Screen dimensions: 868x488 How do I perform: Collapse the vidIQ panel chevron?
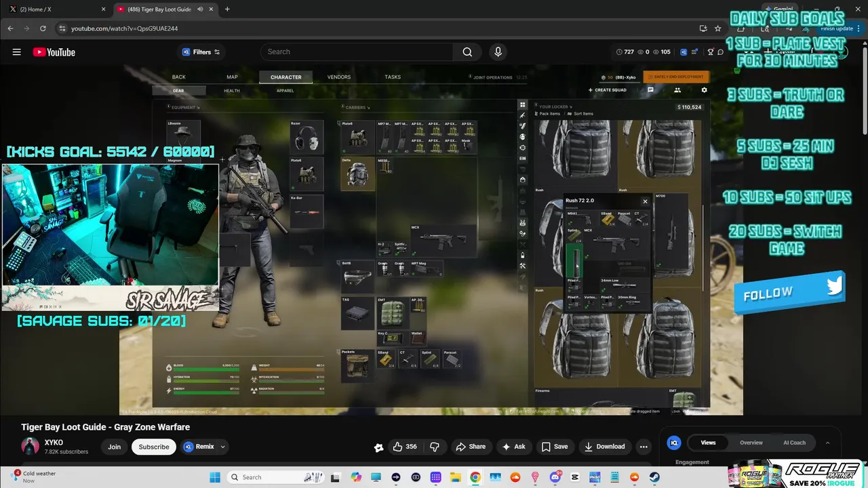[x=827, y=443]
